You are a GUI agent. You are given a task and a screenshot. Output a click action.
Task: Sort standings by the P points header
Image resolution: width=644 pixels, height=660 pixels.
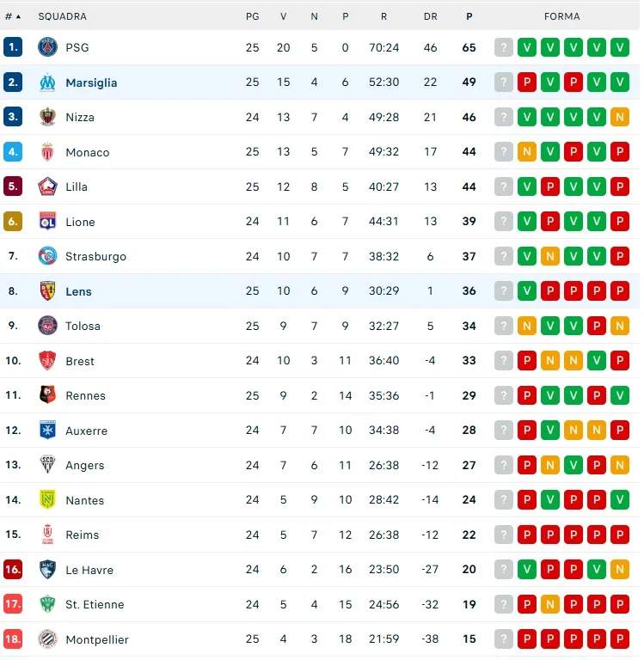[469, 16]
